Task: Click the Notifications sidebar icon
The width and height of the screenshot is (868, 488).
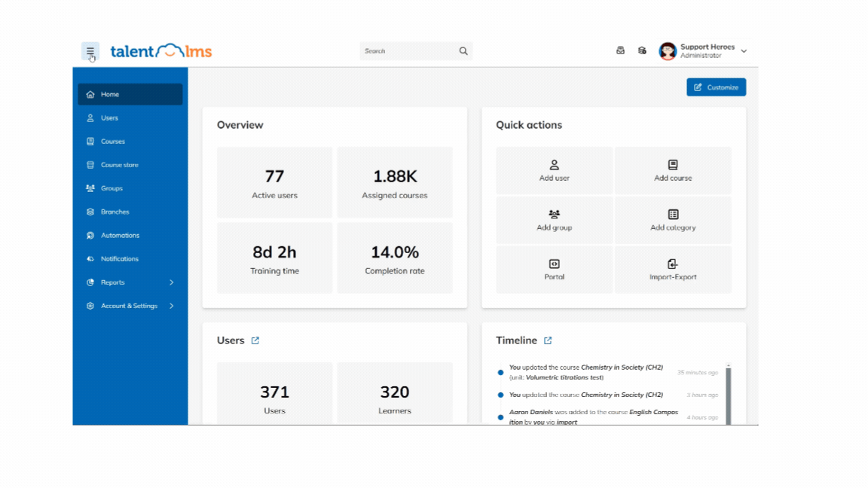Action: (90, 259)
